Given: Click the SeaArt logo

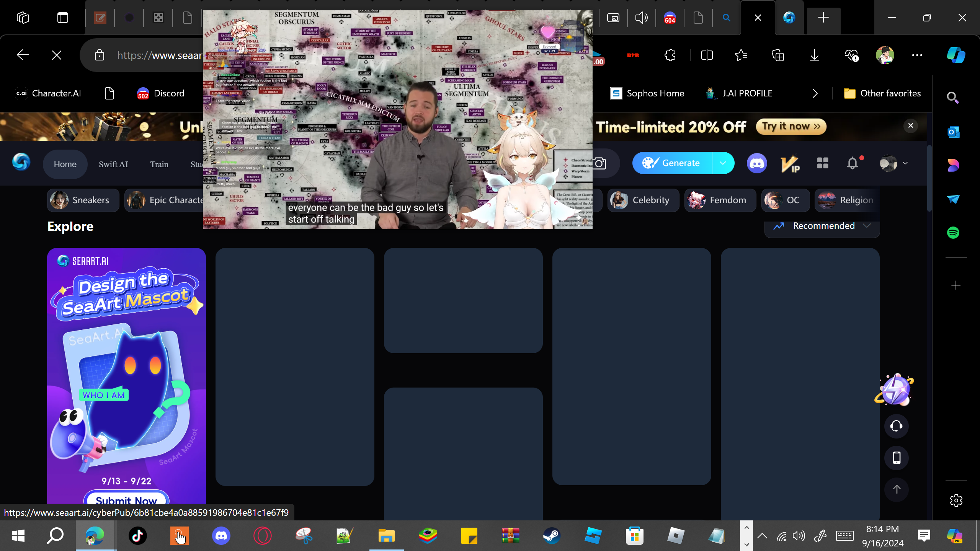Looking at the screenshot, I should (21, 162).
